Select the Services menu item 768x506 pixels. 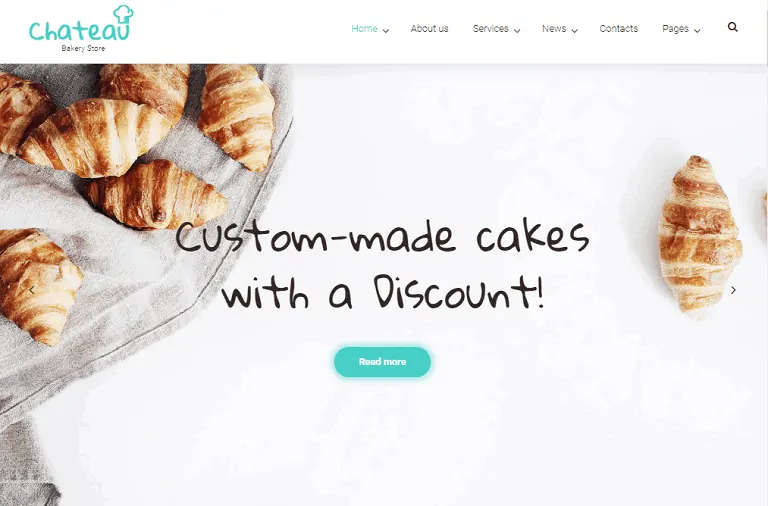(x=490, y=28)
